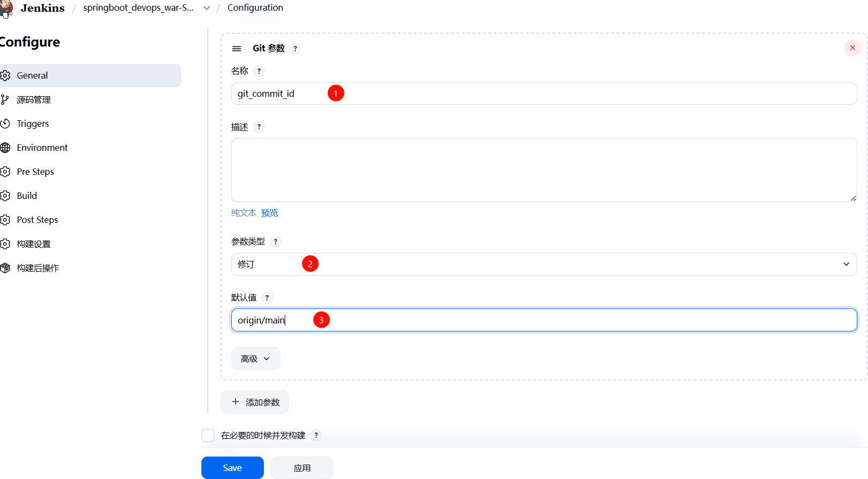The width and height of the screenshot is (868, 479).
Task: Open help icon next to 名称
Action: tap(259, 71)
